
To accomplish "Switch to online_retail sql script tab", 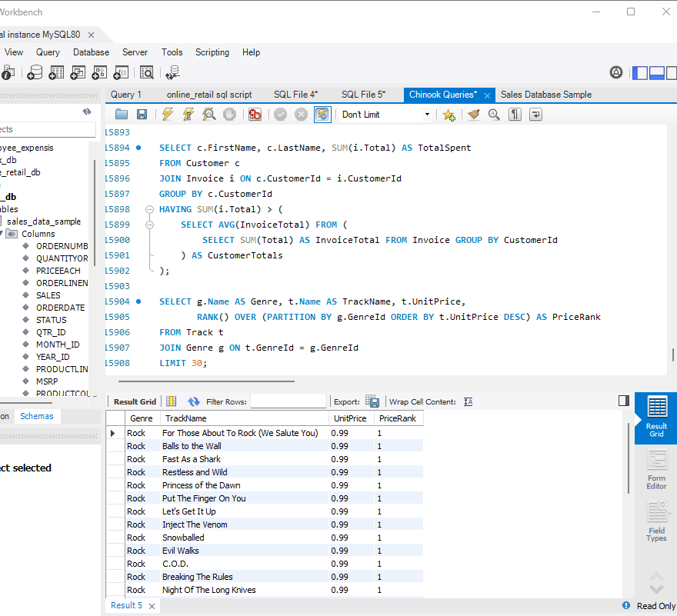I will click(209, 95).
